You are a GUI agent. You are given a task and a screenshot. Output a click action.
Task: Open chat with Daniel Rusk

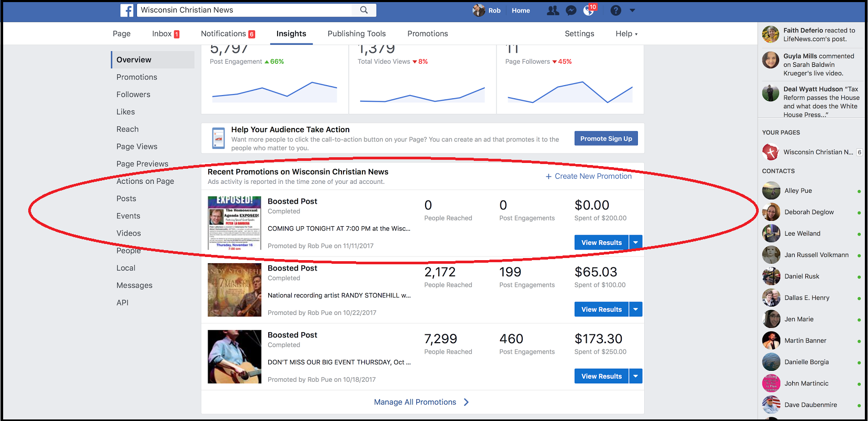811,276
